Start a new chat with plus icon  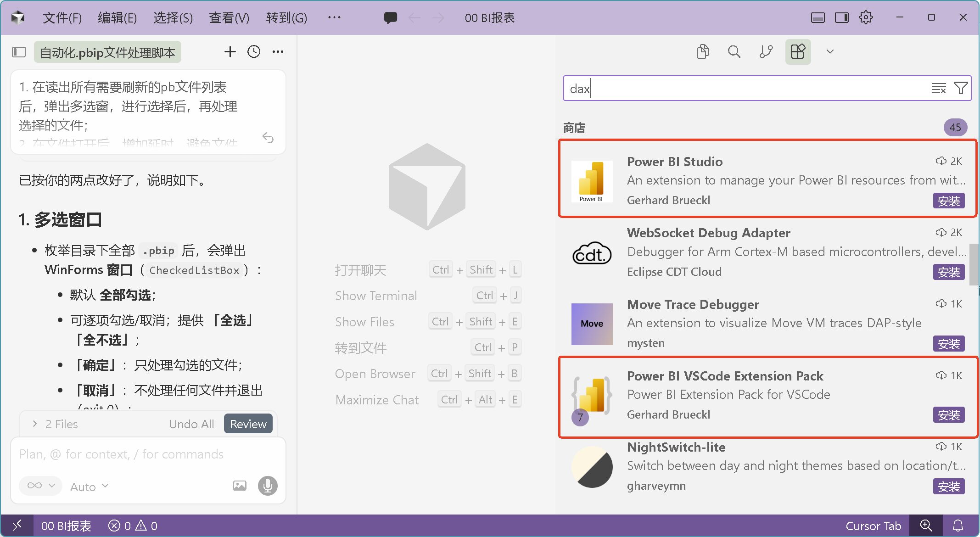230,52
